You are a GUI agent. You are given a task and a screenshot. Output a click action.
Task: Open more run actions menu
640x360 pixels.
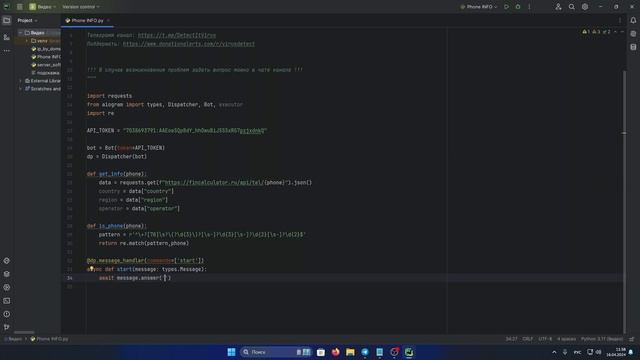(529, 7)
